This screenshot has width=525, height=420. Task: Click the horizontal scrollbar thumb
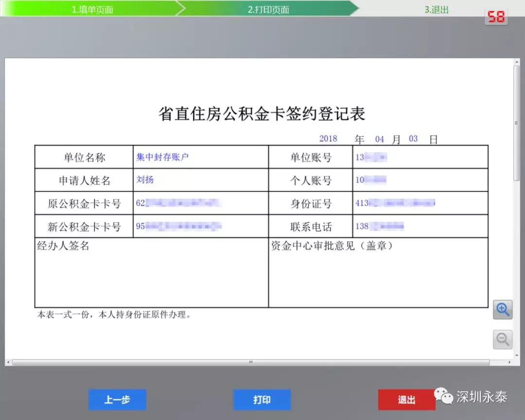tap(251, 362)
